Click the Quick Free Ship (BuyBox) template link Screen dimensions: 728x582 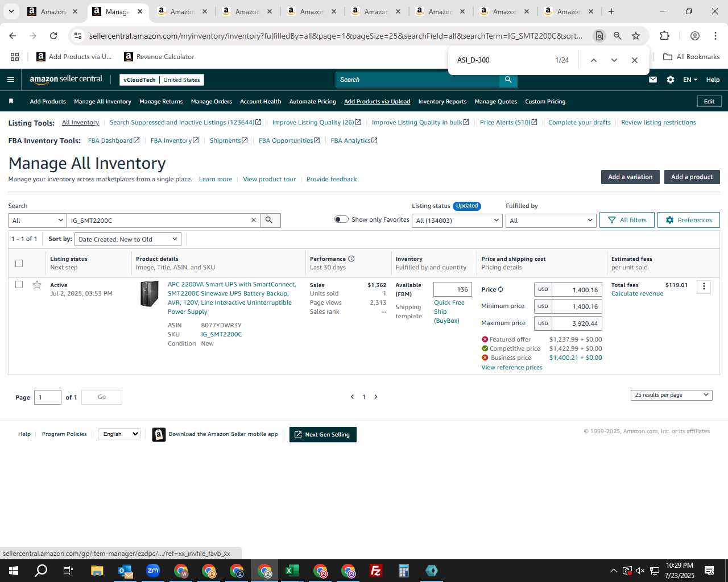[x=449, y=311]
